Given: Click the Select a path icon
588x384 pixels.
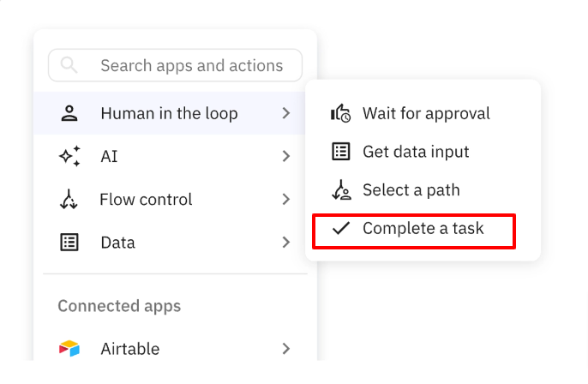Looking at the screenshot, I should point(341,190).
